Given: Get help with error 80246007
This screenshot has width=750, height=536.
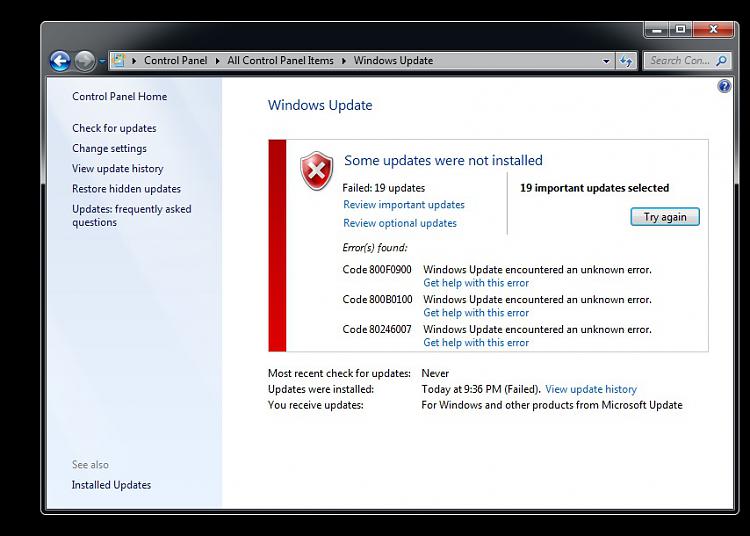Looking at the screenshot, I should 476,342.
